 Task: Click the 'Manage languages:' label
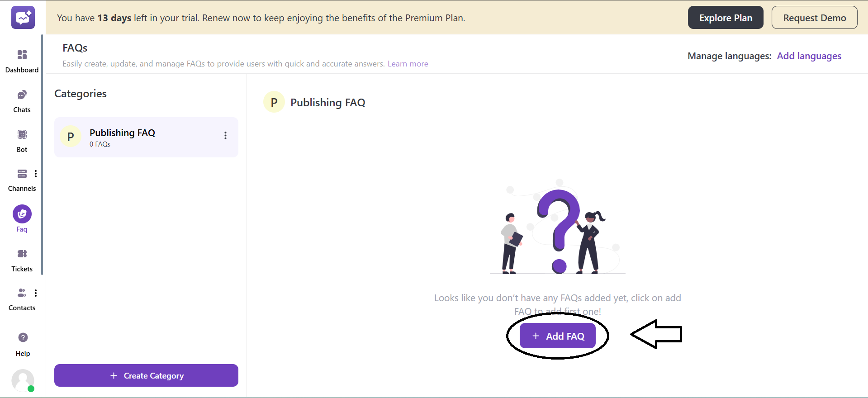point(729,56)
